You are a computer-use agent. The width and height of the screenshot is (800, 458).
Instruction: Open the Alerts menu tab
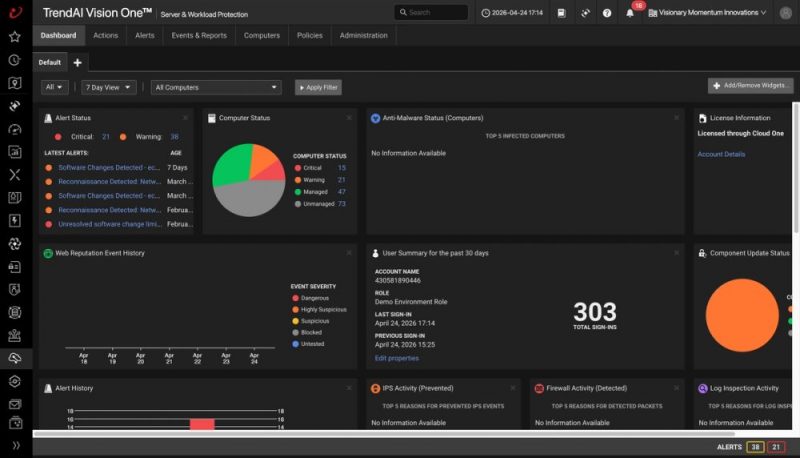(x=144, y=35)
